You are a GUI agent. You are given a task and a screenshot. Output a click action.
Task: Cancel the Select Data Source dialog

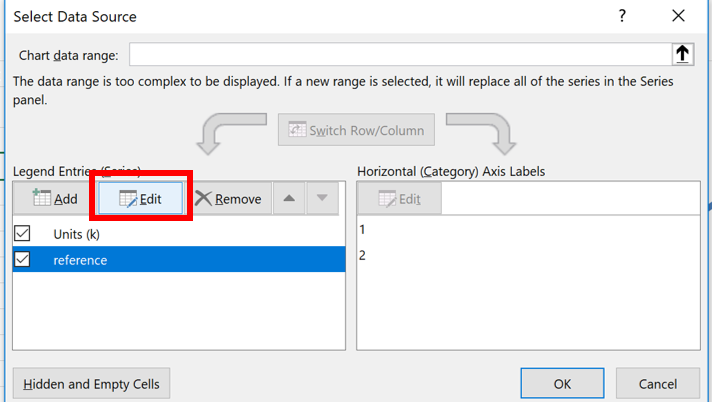[x=658, y=384]
